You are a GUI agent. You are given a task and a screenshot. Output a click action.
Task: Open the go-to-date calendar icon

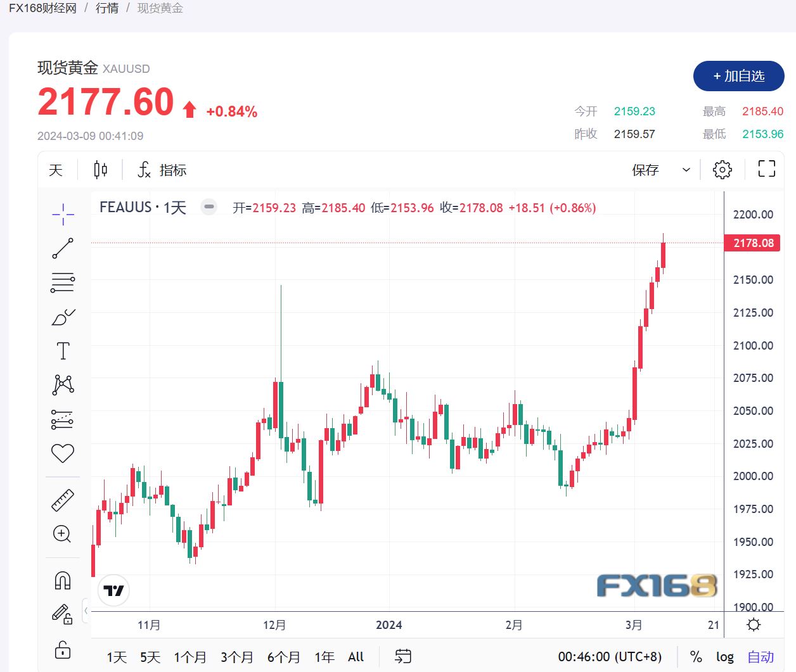pyautogui.click(x=402, y=657)
